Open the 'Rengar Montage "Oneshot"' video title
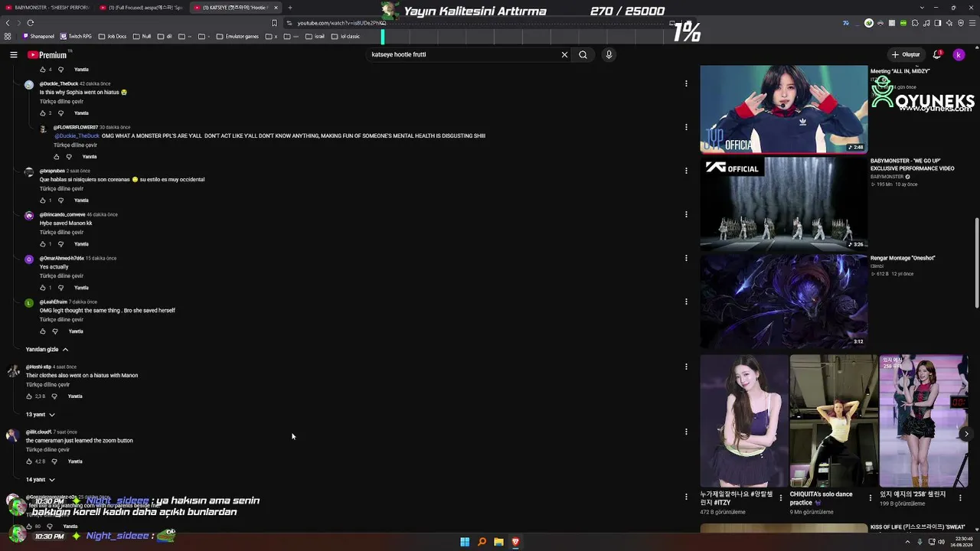 [x=903, y=258]
